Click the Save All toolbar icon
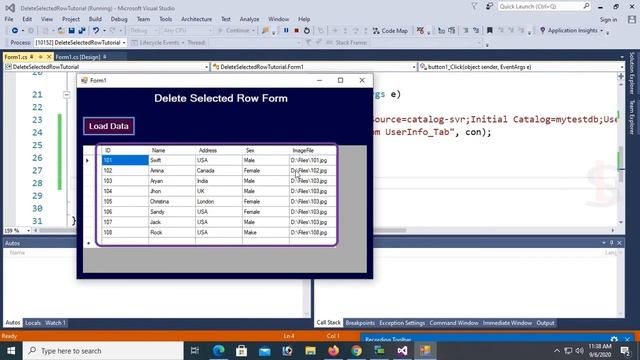 pos(82,31)
